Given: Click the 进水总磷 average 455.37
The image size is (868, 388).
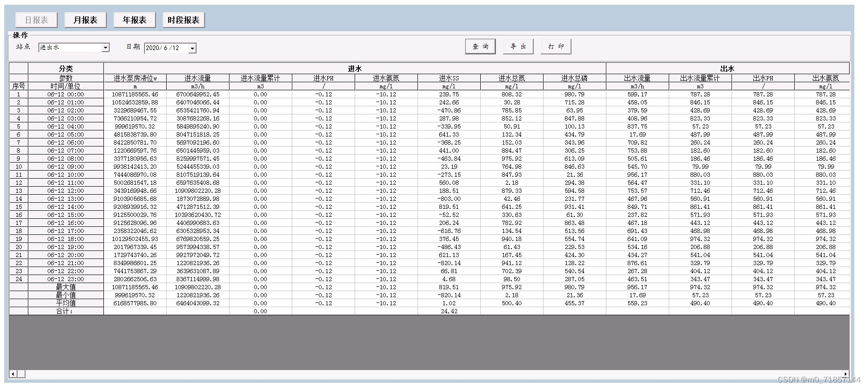Looking at the screenshot, I should pos(575,303).
